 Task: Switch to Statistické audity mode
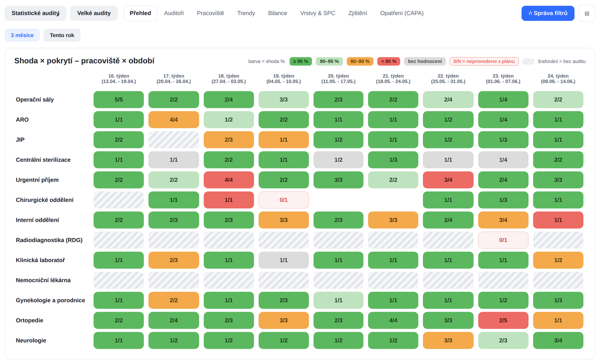pos(36,13)
